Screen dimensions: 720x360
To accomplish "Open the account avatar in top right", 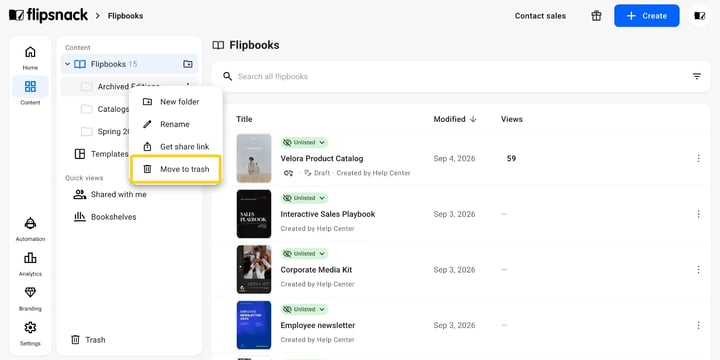I will point(699,16).
